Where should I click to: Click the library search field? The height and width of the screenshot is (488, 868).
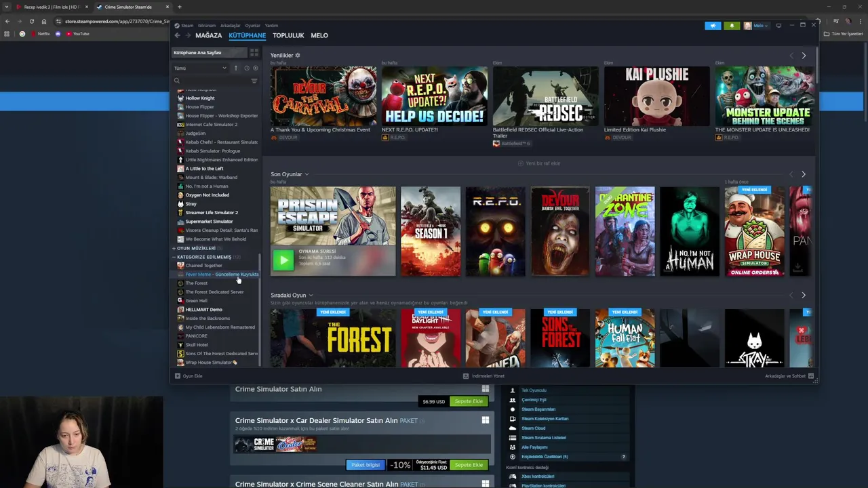(x=211, y=81)
